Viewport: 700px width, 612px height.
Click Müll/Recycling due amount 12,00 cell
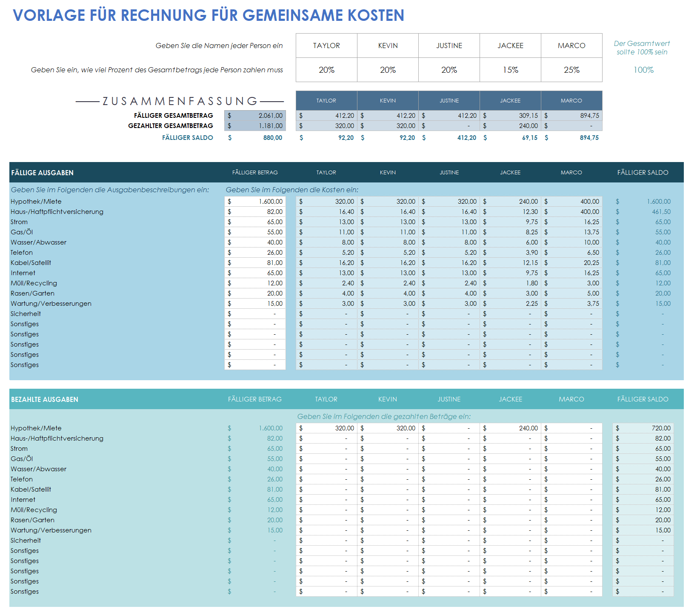point(255,283)
